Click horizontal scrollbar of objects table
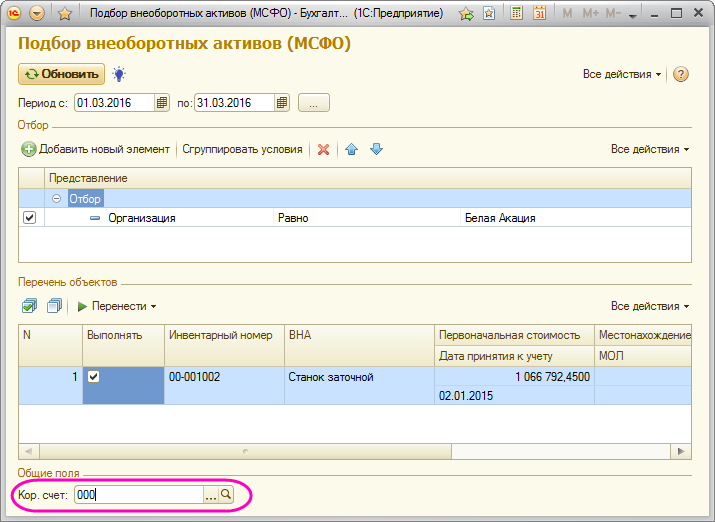 tap(300, 450)
